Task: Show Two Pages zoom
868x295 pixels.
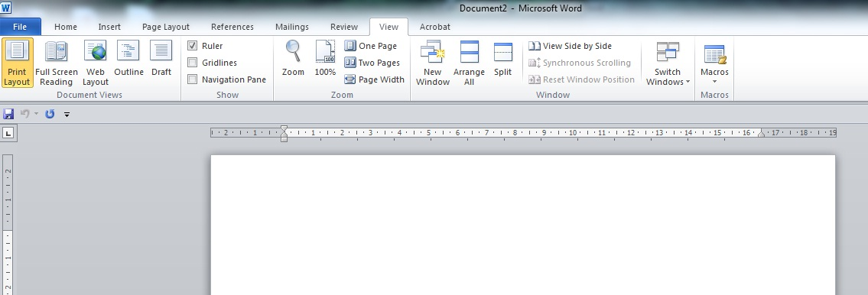Action: (x=372, y=63)
